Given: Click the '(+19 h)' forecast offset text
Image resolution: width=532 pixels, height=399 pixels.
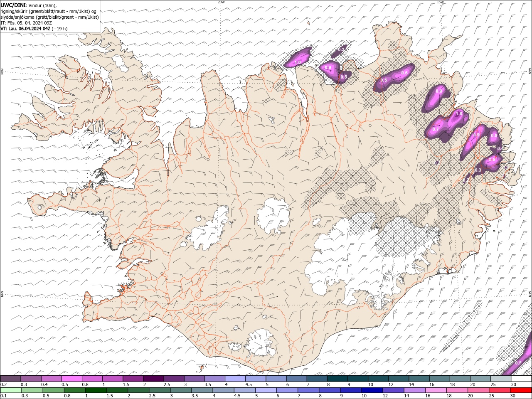Looking at the screenshot, I should pos(60,29).
